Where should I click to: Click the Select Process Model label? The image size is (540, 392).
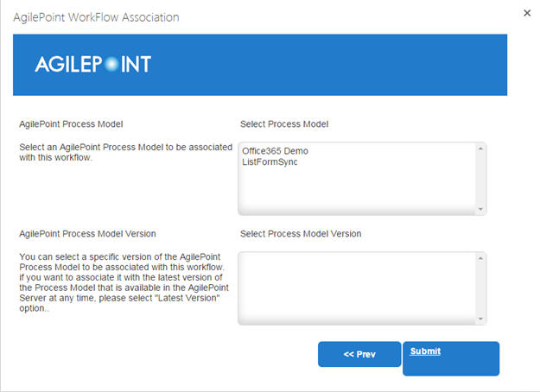click(x=284, y=123)
